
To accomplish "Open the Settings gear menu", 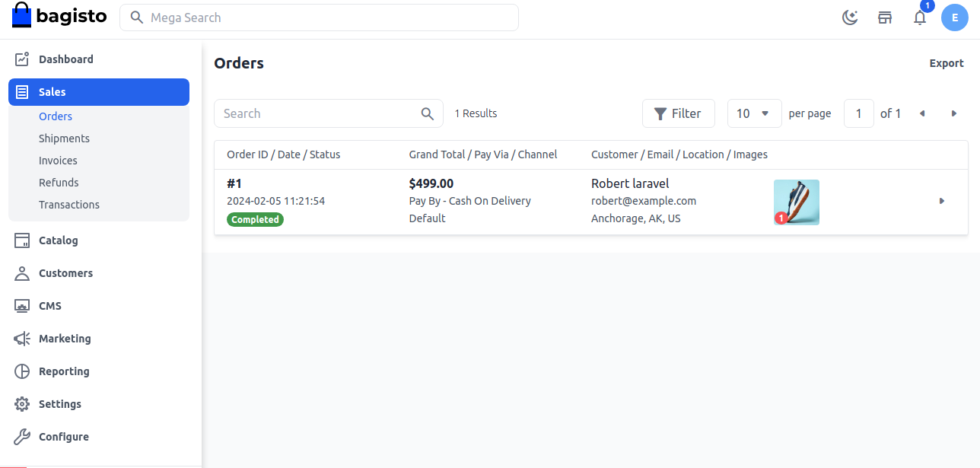I will [x=59, y=404].
